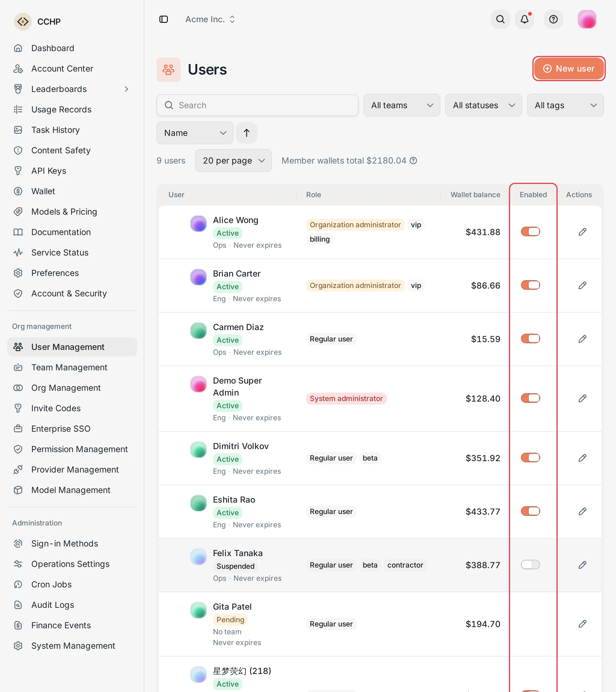The width and height of the screenshot is (616, 692).
Task: Disable Carmen Diaz's enabled switch
Action: click(530, 338)
